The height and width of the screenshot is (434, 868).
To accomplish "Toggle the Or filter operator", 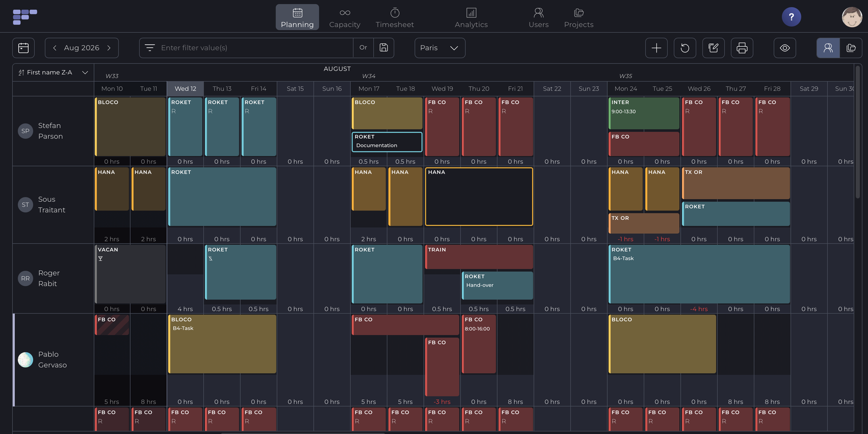I will click(x=363, y=48).
